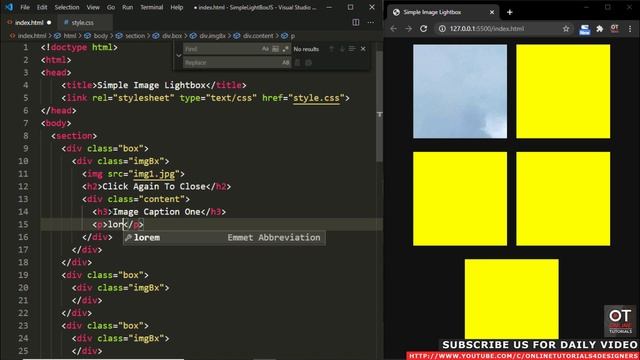Click the img1.jpg link on line 11
Image resolution: width=640 pixels, height=360 pixels.
[x=154, y=174]
